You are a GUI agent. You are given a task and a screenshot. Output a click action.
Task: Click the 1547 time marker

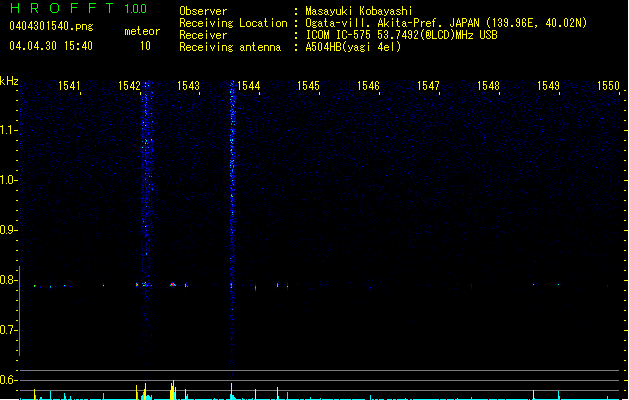[428, 86]
